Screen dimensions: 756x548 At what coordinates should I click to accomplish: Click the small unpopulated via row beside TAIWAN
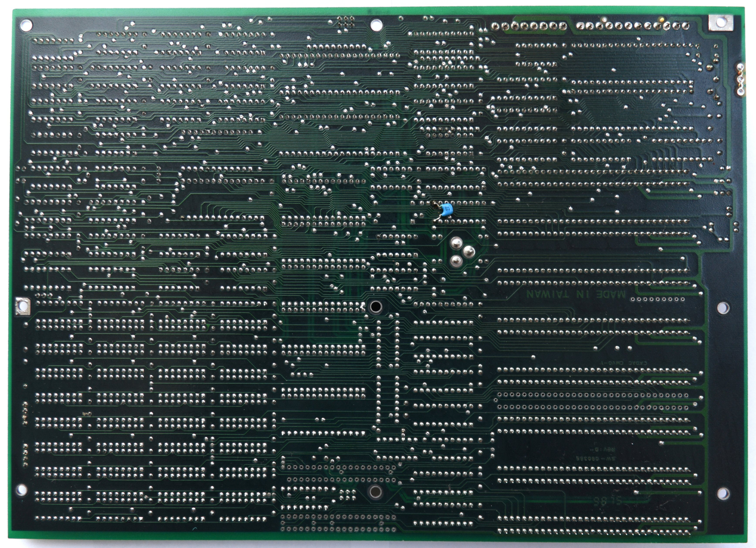pos(658,299)
